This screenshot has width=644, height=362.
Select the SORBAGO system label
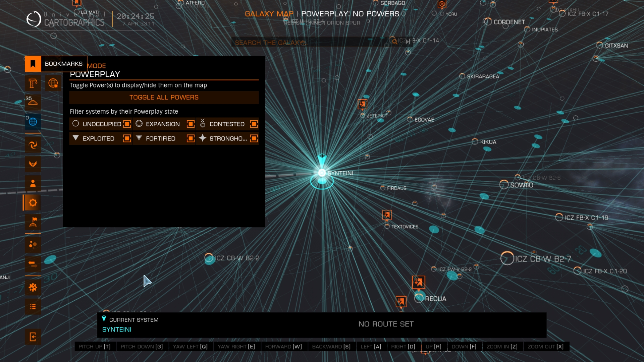[x=392, y=3]
